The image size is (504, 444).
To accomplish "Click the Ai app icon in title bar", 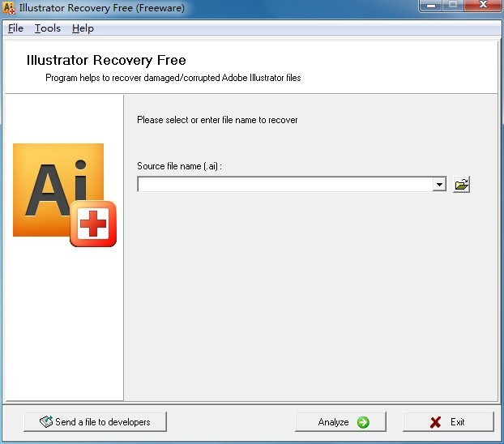I will tap(9, 8).
